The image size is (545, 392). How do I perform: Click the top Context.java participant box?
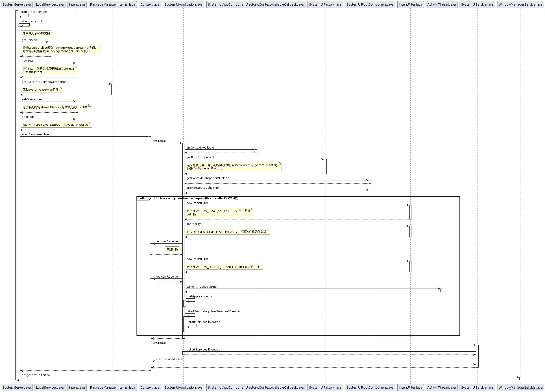[x=150, y=4]
